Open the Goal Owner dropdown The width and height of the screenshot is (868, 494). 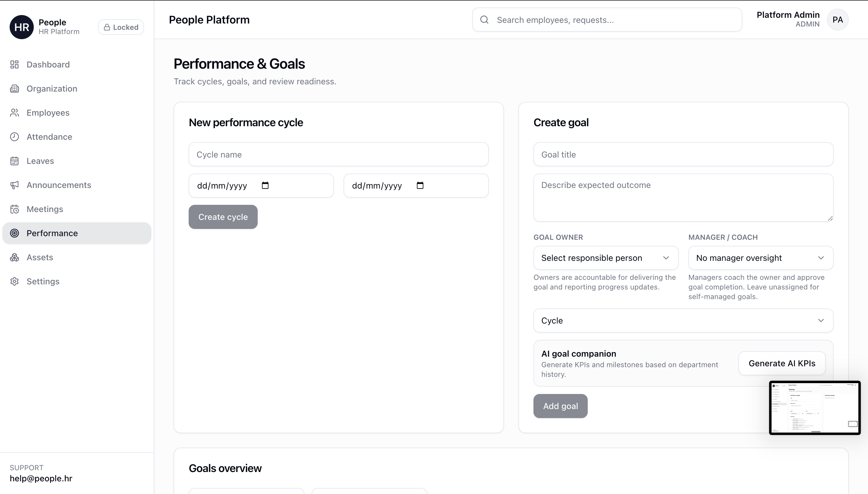605,258
